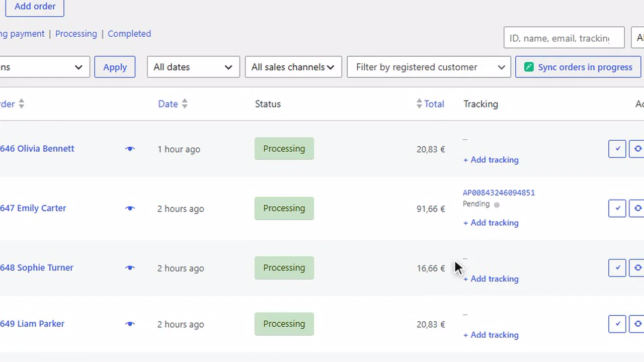
Task: Filter orders by Processing status
Action: [x=76, y=34]
